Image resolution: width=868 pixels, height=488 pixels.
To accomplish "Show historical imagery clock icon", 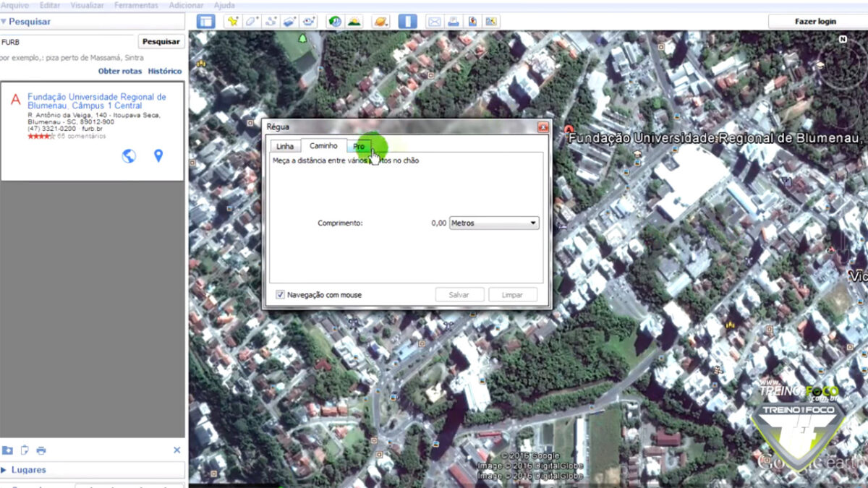I will pyautogui.click(x=335, y=22).
